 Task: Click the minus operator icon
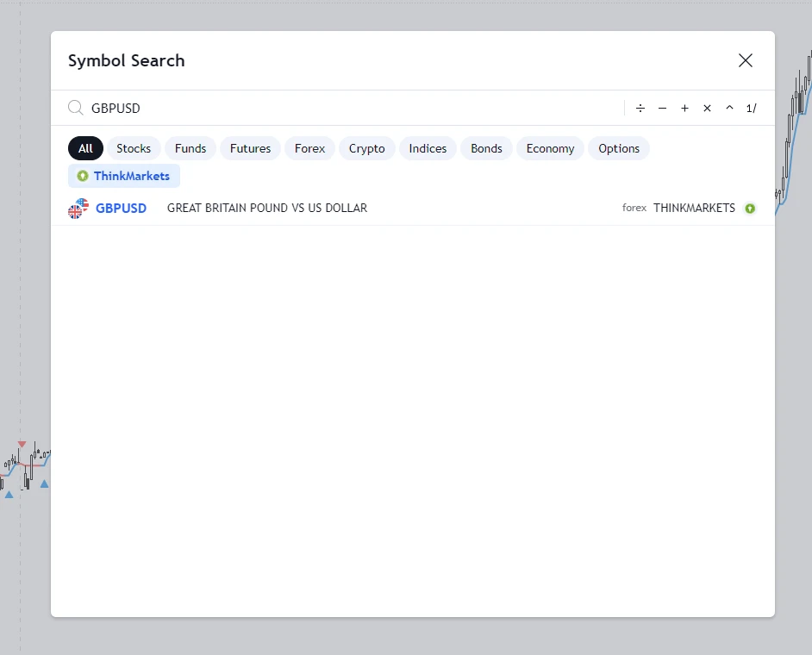pos(662,109)
